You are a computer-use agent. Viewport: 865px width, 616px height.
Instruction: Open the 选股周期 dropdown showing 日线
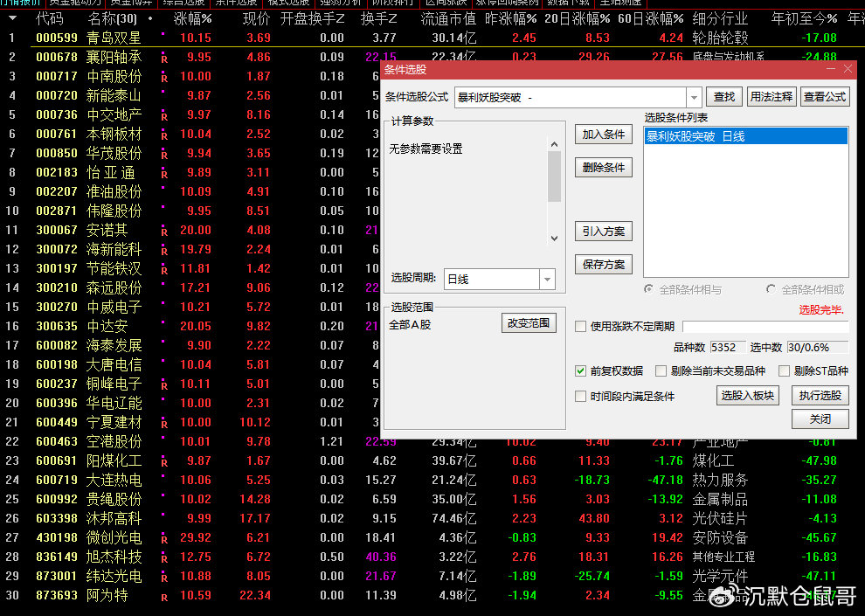[547, 279]
